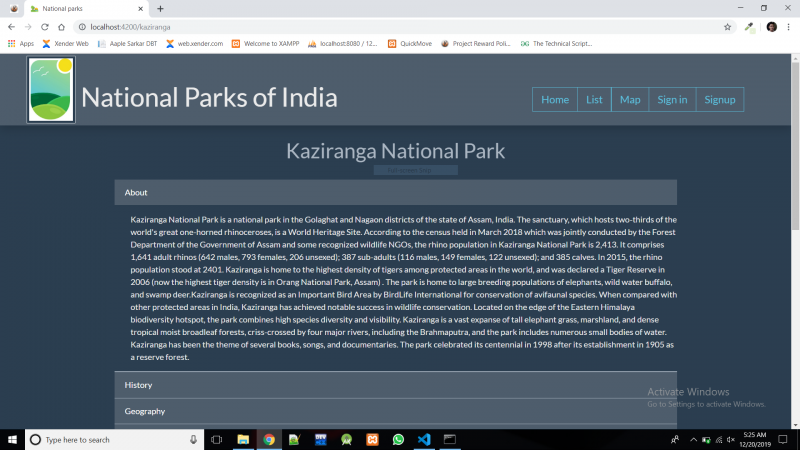The height and width of the screenshot is (450, 800).
Task: Open the Apps bookmark shortcut
Action: [x=21, y=44]
